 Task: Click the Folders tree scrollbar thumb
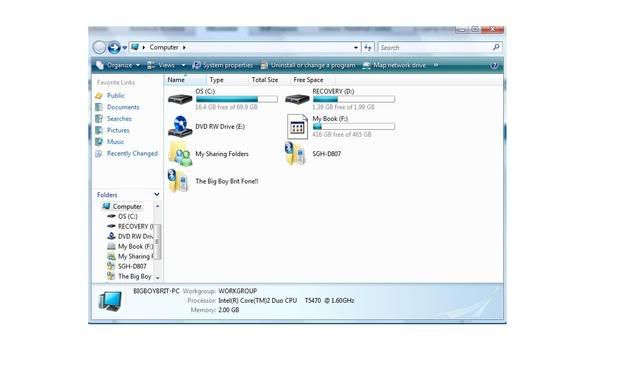(158, 241)
